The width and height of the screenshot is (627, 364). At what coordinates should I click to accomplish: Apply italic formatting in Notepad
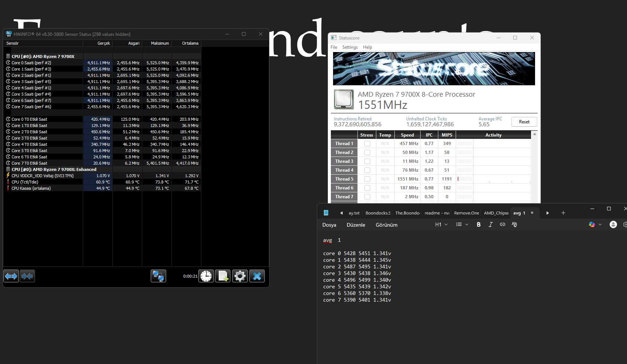pyautogui.click(x=490, y=224)
